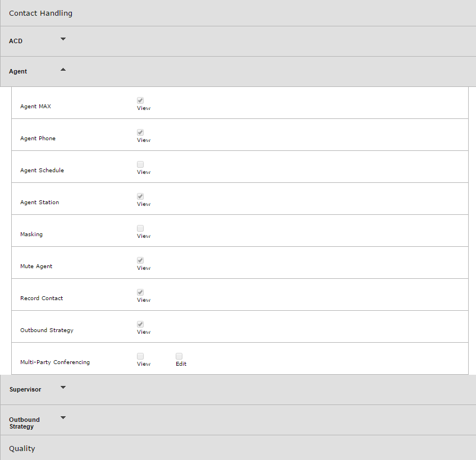The height and width of the screenshot is (460, 476).
Task: Toggle the Record Contact View checkbox
Action: (x=140, y=292)
